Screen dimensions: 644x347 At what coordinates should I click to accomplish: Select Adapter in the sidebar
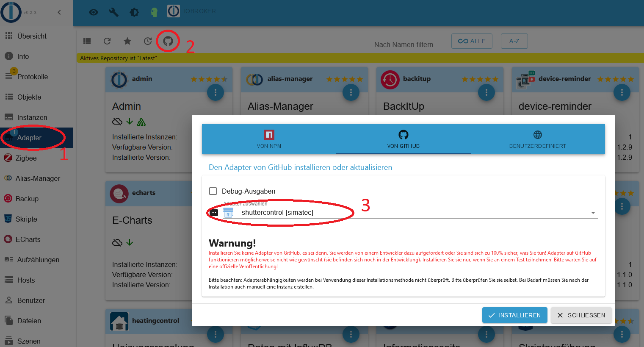36,138
